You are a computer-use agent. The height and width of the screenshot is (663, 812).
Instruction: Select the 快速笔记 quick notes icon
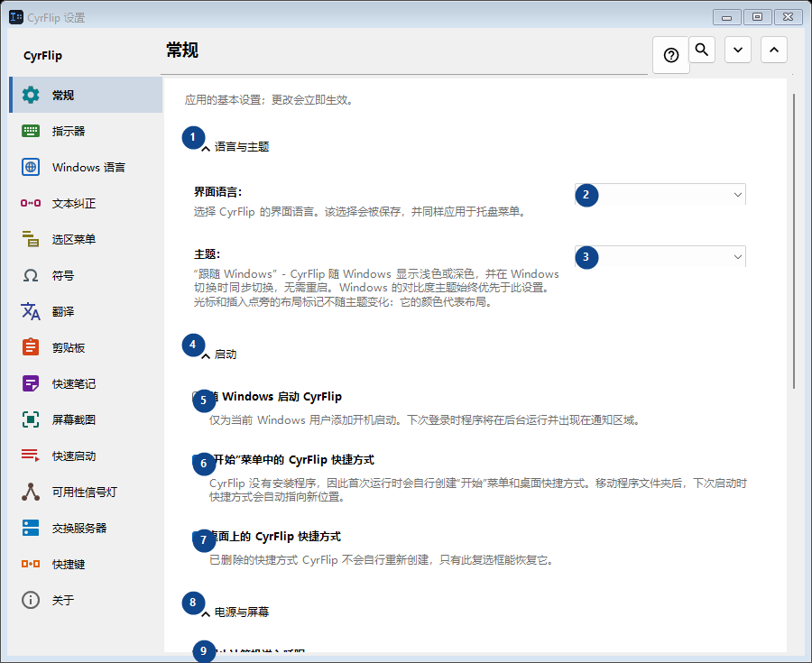[x=31, y=383]
